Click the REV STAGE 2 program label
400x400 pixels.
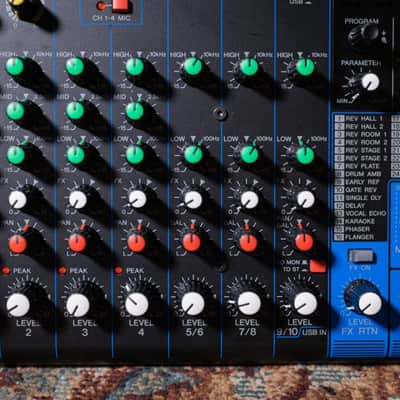[366, 158]
